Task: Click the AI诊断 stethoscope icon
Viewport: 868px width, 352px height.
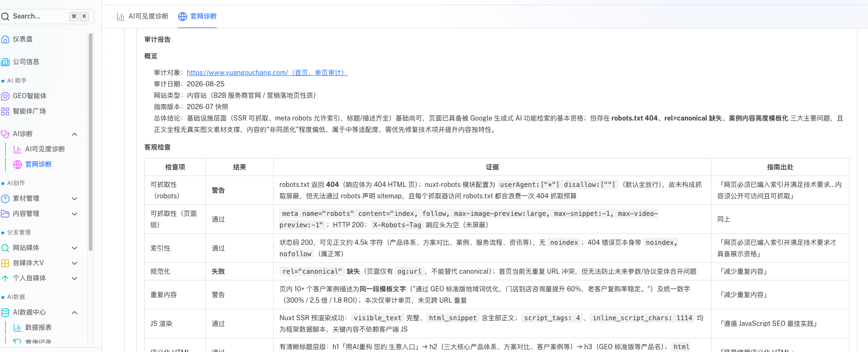Action: point(5,134)
